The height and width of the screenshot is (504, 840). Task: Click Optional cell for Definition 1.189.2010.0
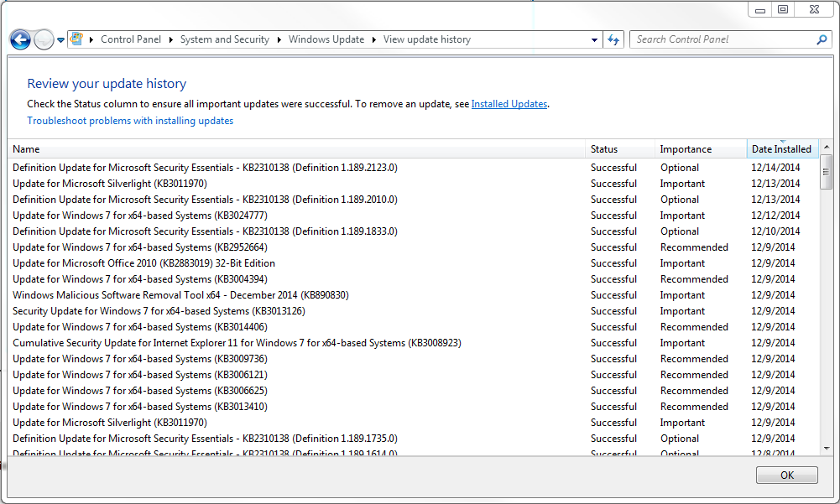pos(679,200)
